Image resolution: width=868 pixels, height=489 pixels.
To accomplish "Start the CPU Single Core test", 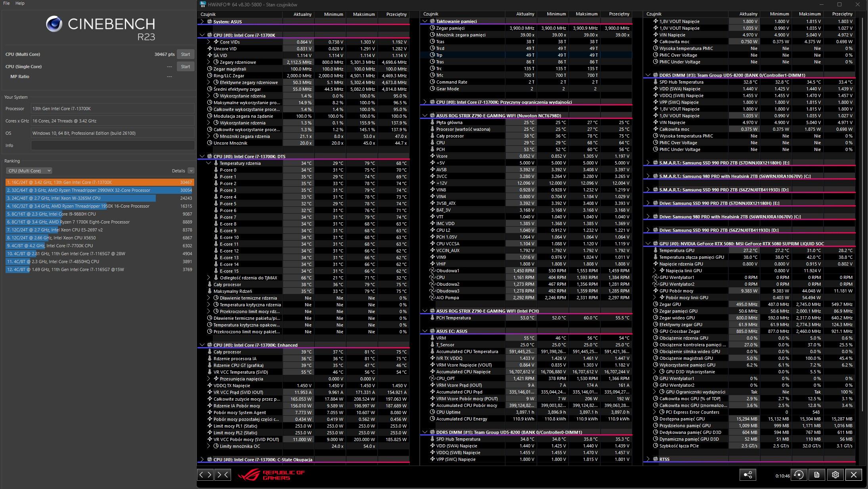I will pos(185,67).
